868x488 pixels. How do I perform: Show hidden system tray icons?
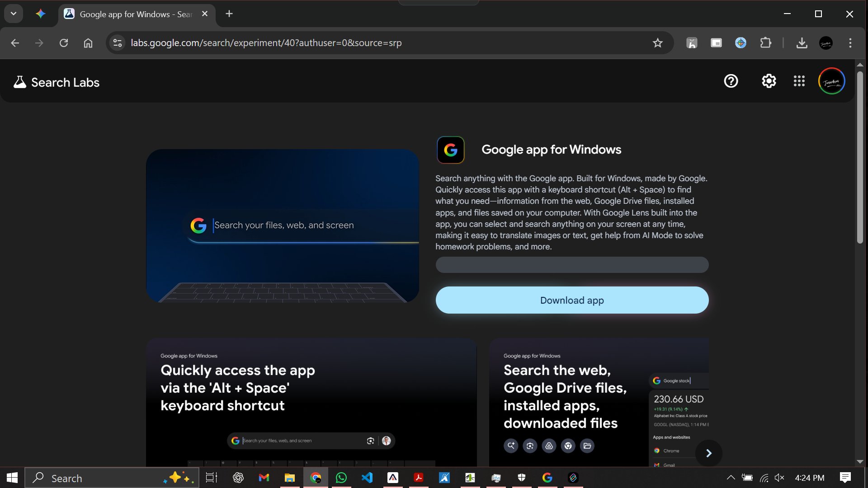tap(731, 478)
